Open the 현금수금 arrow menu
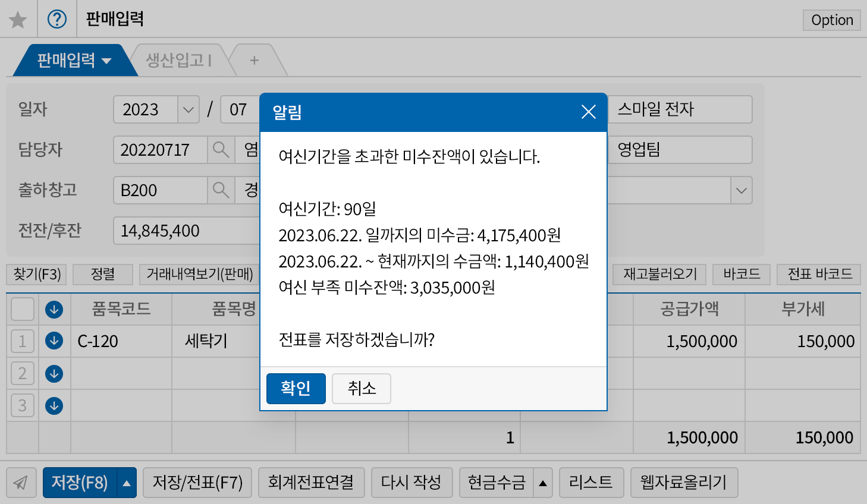The width and height of the screenshot is (867, 504). pos(542,483)
